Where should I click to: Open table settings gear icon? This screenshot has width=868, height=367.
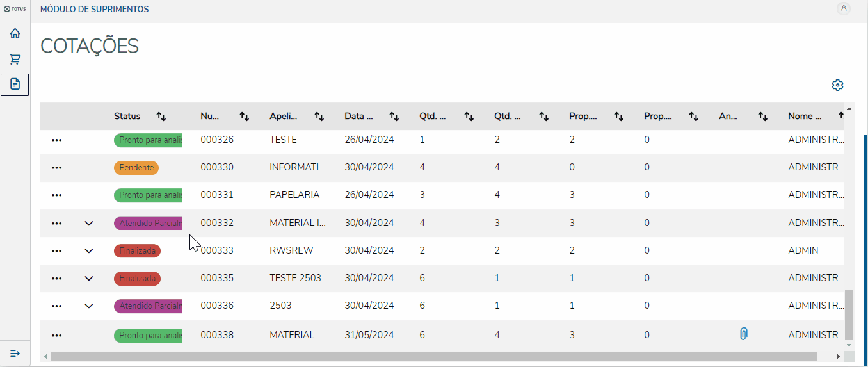tap(837, 85)
